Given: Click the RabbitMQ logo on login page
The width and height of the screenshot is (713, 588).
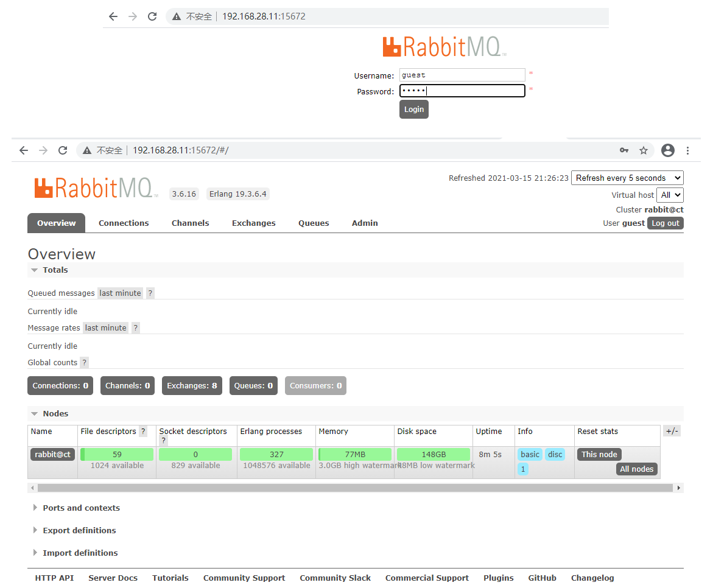Looking at the screenshot, I should point(444,47).
